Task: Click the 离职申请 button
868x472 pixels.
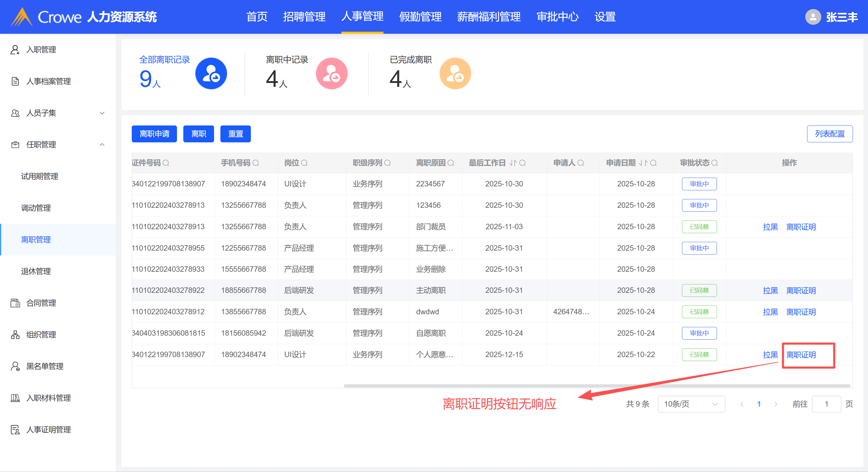Action: [154, 134]
